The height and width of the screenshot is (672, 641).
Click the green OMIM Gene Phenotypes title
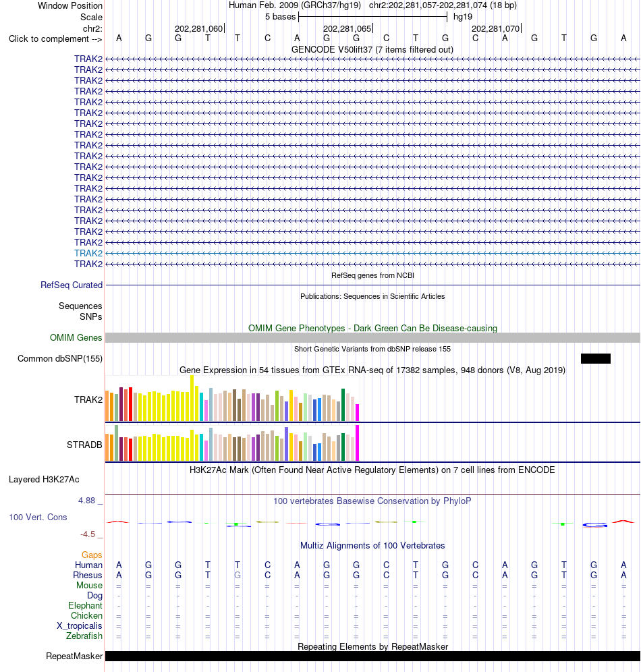(372, 329)
